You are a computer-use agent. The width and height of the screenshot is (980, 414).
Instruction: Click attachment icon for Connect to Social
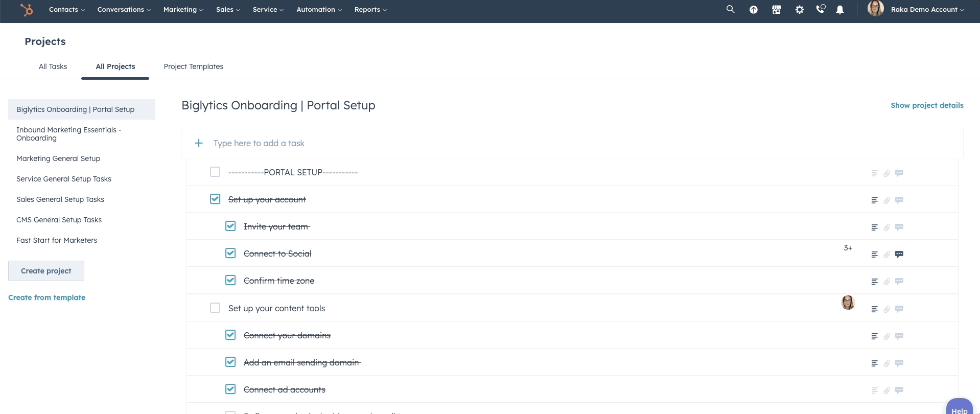(887, 255)
